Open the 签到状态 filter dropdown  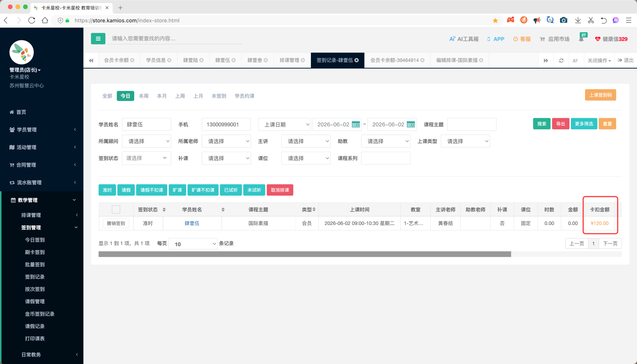click(146, 158)
